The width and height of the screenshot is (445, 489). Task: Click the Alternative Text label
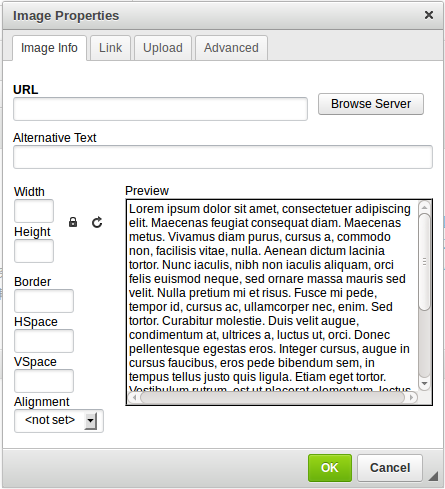tap(55, 138)
